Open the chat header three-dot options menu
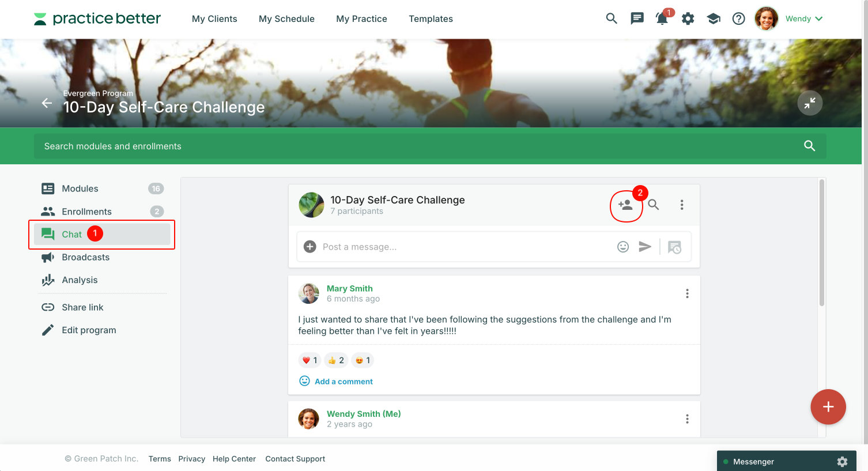The image size is (868, 471). pos(682,205)
